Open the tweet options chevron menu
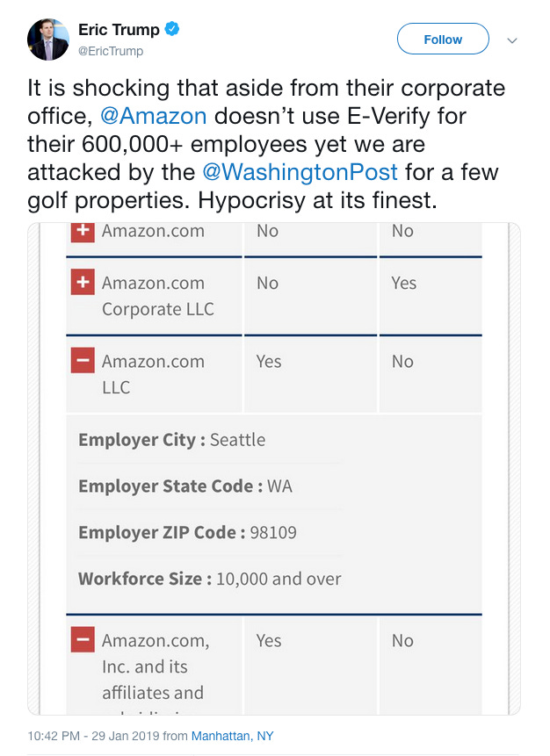 point(512,40)
